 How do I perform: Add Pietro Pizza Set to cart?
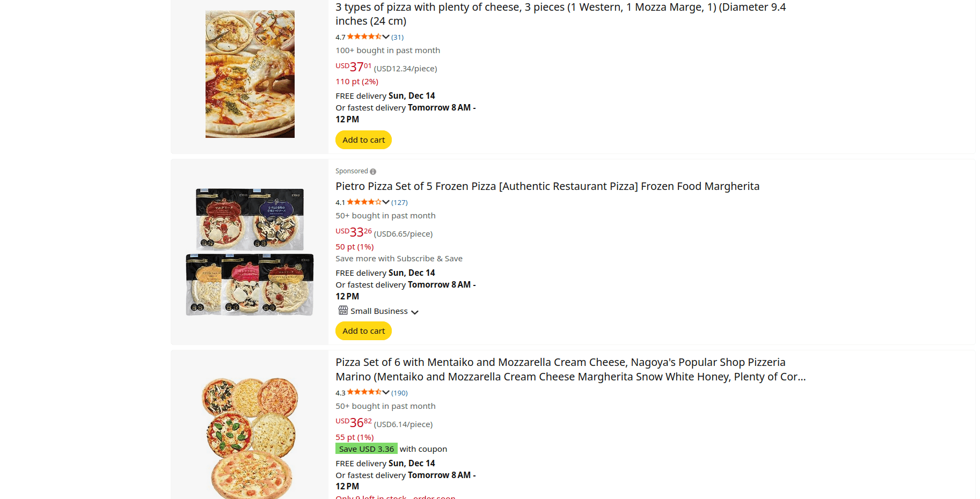pos(363,331)
